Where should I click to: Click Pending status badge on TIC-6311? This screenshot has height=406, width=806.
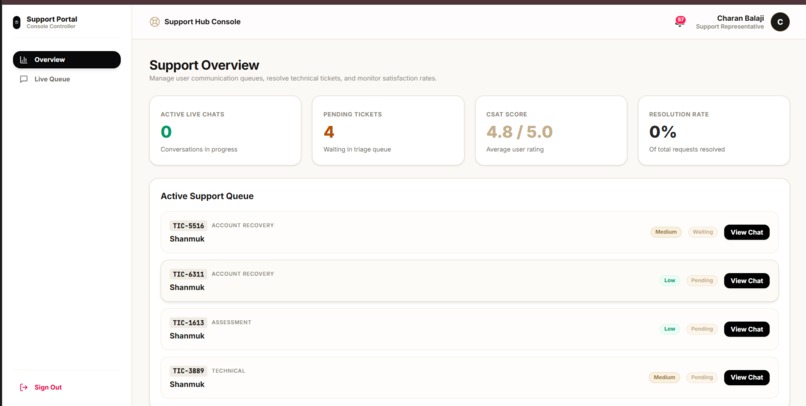[x=702, y=281]
